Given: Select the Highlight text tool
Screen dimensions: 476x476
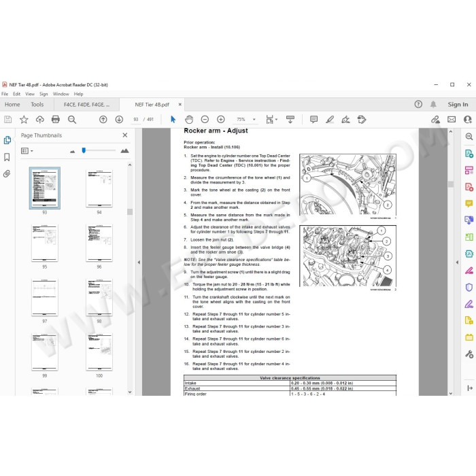Looking at the screenshot, I should 330,120.
